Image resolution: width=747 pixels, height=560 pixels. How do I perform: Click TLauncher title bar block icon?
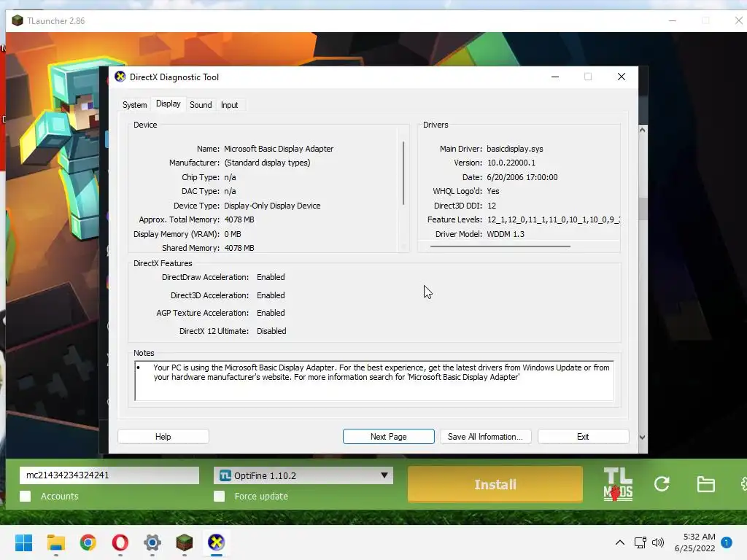(18, 20)
